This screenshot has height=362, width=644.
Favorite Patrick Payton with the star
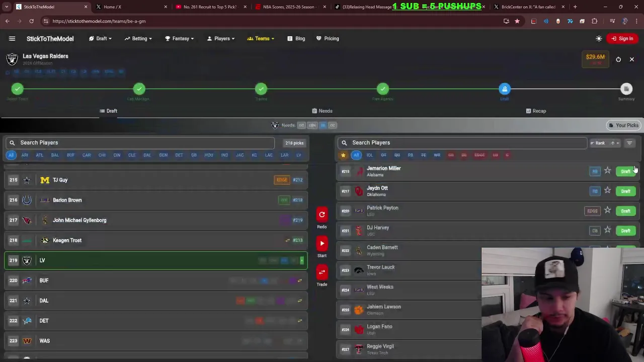(608, 210)
